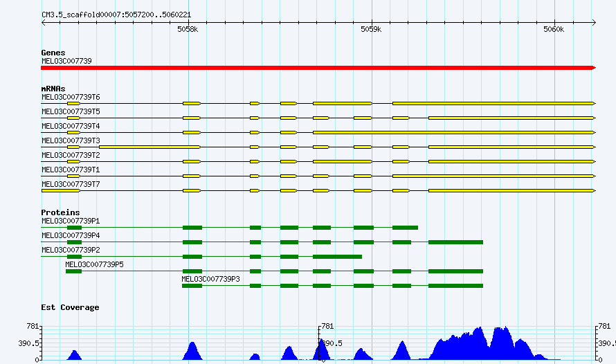Image resolution: width=616 pixels, height=364 pixels.
Task: Select the long middle exon of MELO3C007739T2
Action: 343,162
